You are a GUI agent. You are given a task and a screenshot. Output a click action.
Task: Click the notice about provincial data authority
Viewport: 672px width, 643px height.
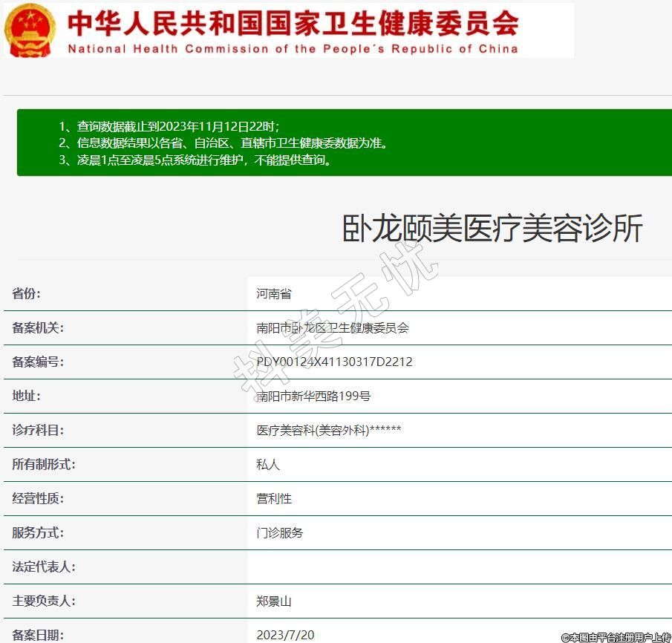pyautogui.click(x=223, y=143)
